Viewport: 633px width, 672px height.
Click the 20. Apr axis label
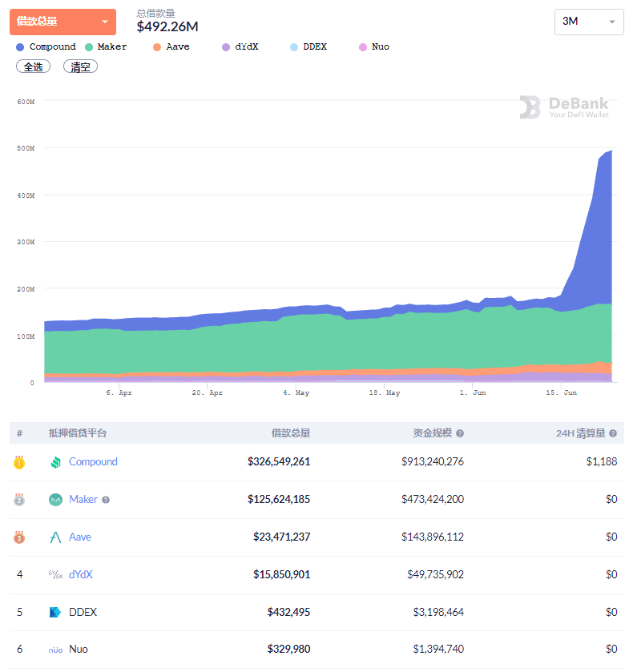(x=208, y=392)
